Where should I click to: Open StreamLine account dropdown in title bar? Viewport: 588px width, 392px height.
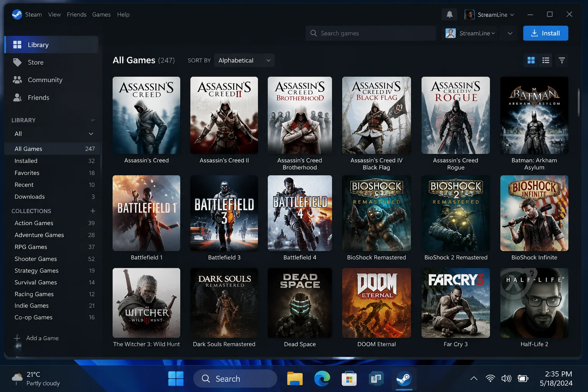point(490,15)
